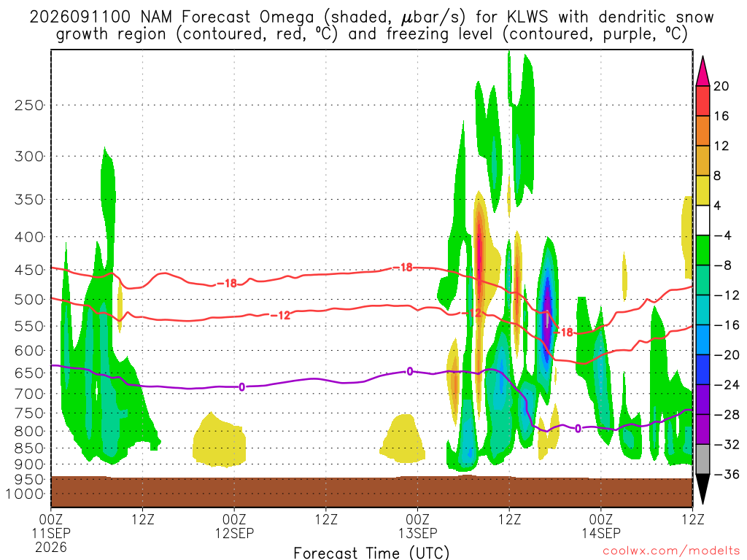Click the 00Z 11SEP 2026 axis label
The image size is (747, 560).
point(51,533)
